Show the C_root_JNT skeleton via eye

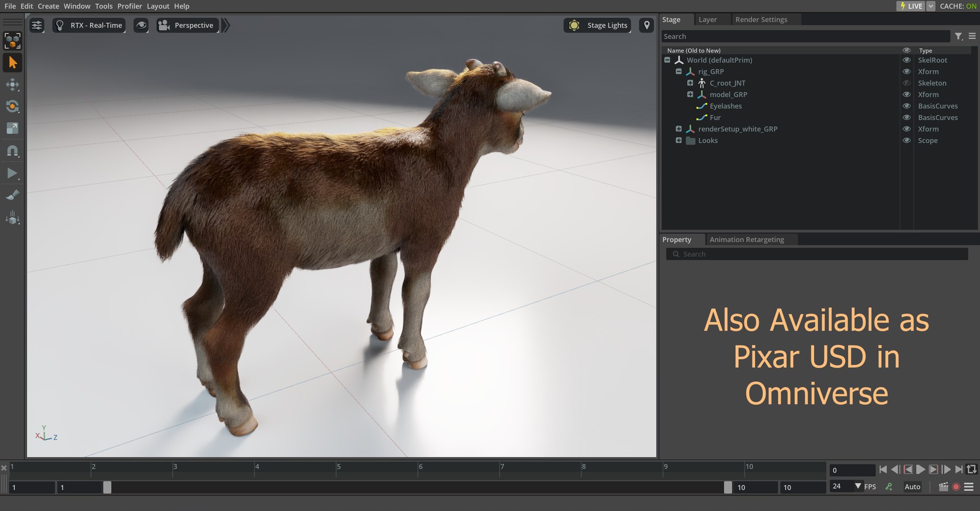[906, 83]
